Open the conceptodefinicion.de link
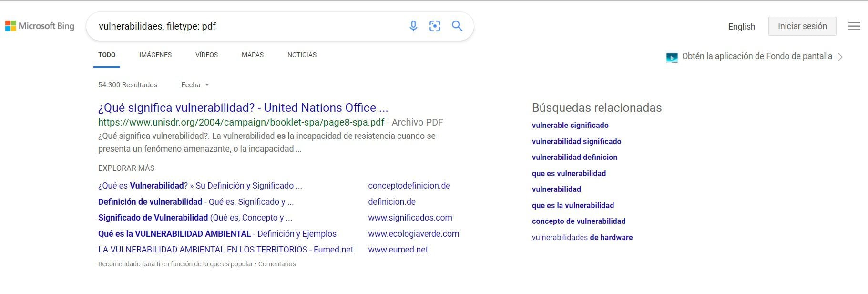 409,186
